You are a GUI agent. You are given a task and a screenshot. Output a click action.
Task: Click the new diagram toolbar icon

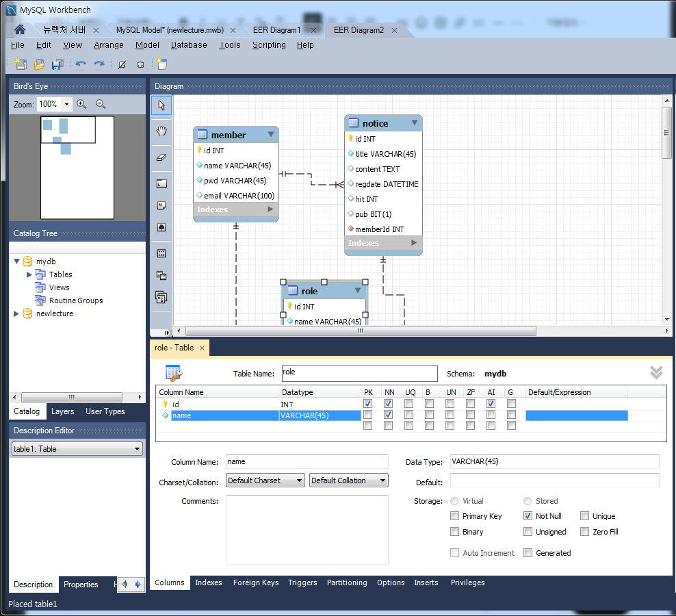pyautogui.click(x=161, y=64)
